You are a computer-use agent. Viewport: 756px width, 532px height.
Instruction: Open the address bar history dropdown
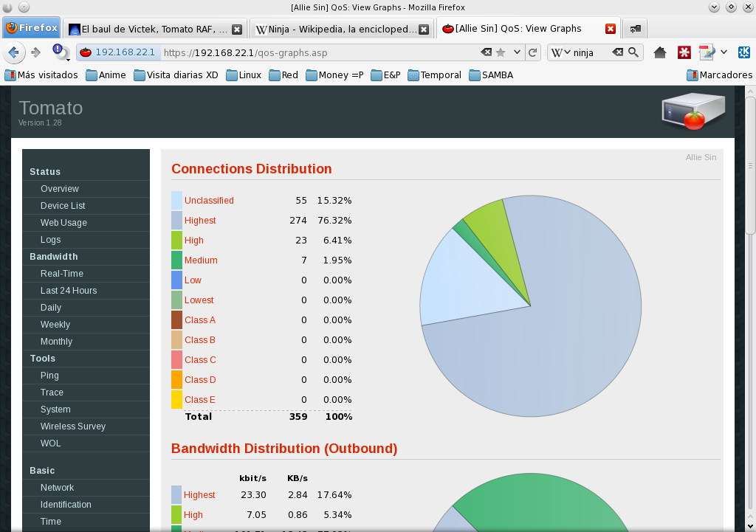515,53
